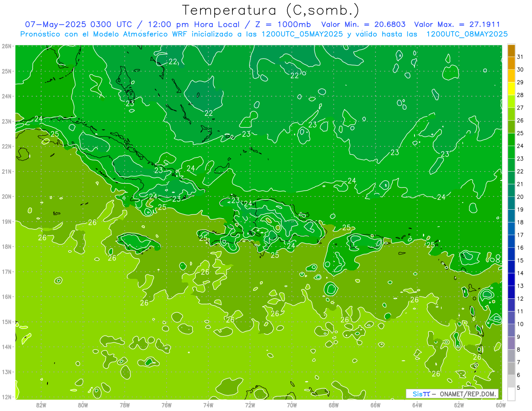Click the colorbar scale label "20"
The width and height of the screenshot is (532, 411).
tap(520, 196)
